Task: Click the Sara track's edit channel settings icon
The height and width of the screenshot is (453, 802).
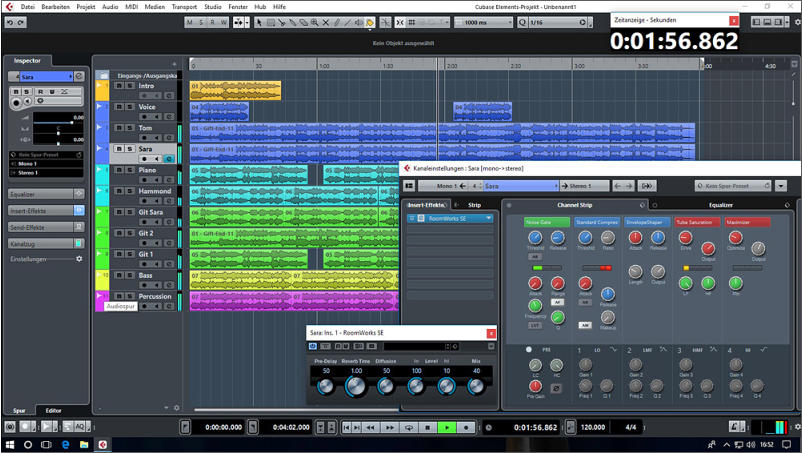Action: 170,159
